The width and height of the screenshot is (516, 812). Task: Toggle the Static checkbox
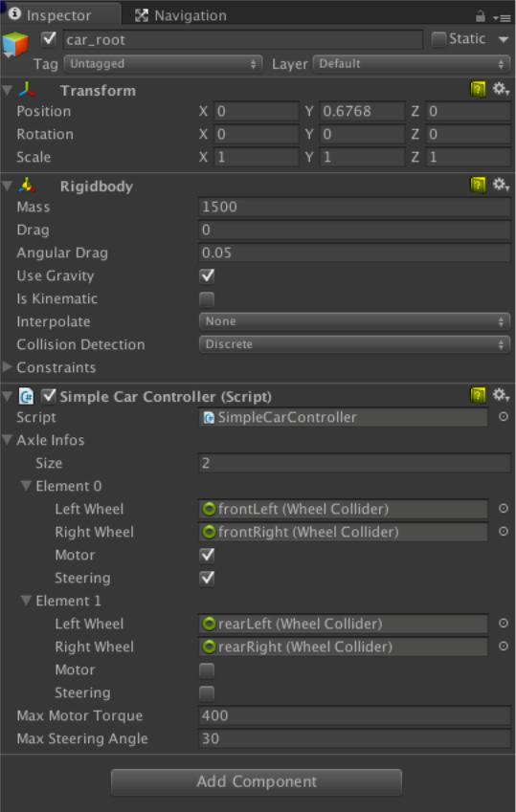pos(438,39)
